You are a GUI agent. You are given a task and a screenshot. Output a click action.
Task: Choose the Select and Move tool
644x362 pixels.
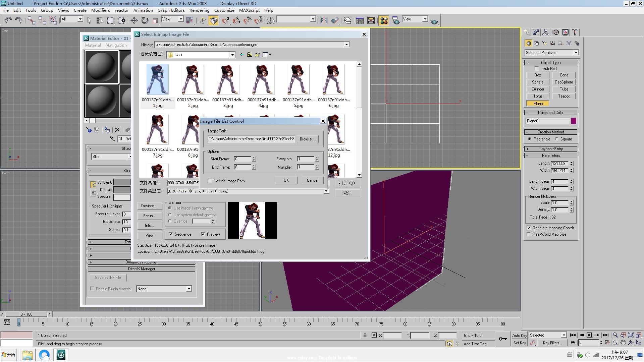click(x=134, y=20)
